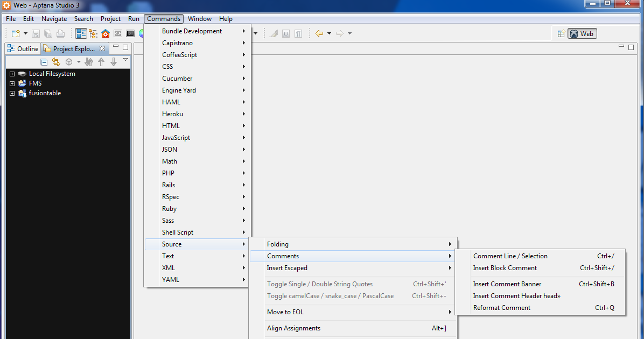644x339 pixels.
Task: Minimize the Project Explorer panel
Action: (116, 47)
